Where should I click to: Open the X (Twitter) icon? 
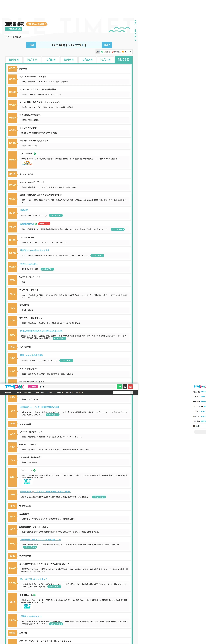click(x=125, y=387)
